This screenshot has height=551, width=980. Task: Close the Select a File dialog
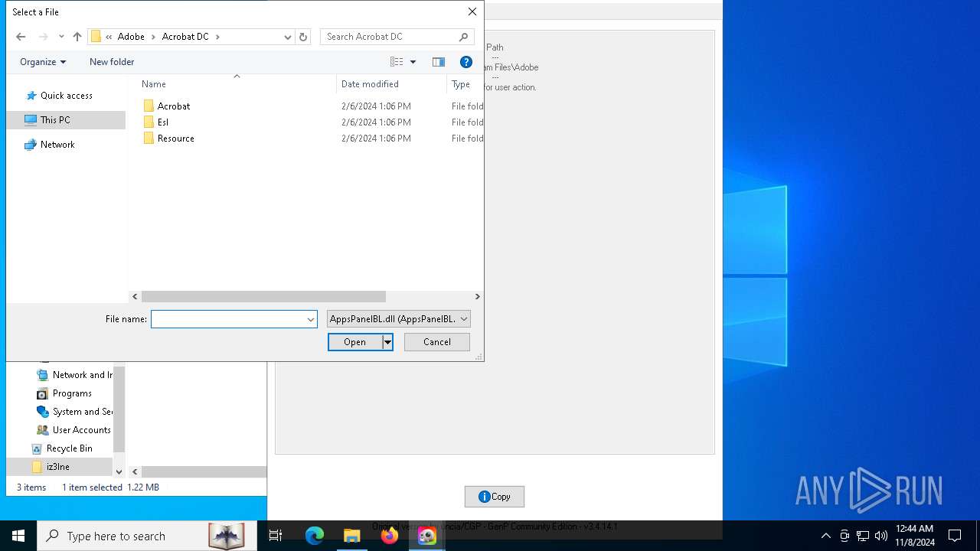472,11
